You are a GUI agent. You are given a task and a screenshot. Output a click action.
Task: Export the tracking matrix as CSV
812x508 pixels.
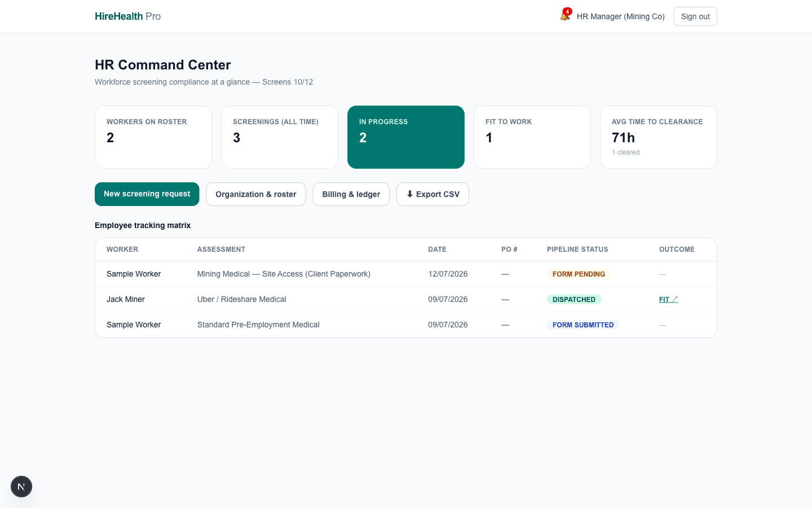433,194
